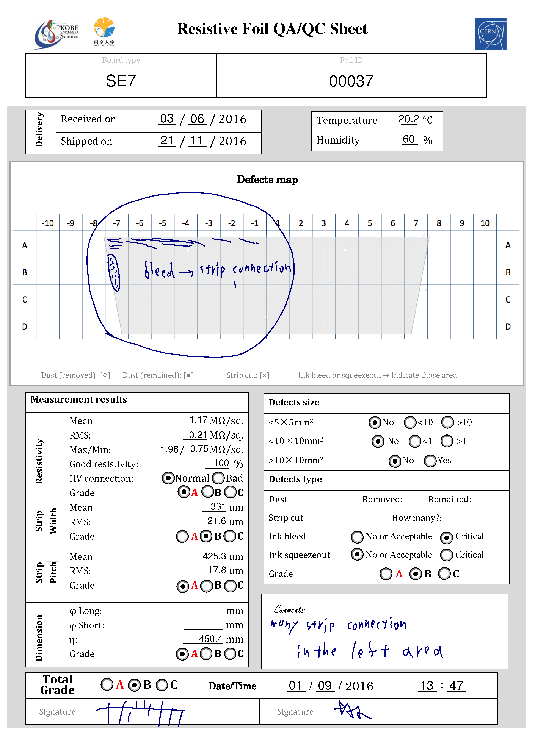Mark Ink squeezeout Critical

pyautogui.click(x=446, y=555)
